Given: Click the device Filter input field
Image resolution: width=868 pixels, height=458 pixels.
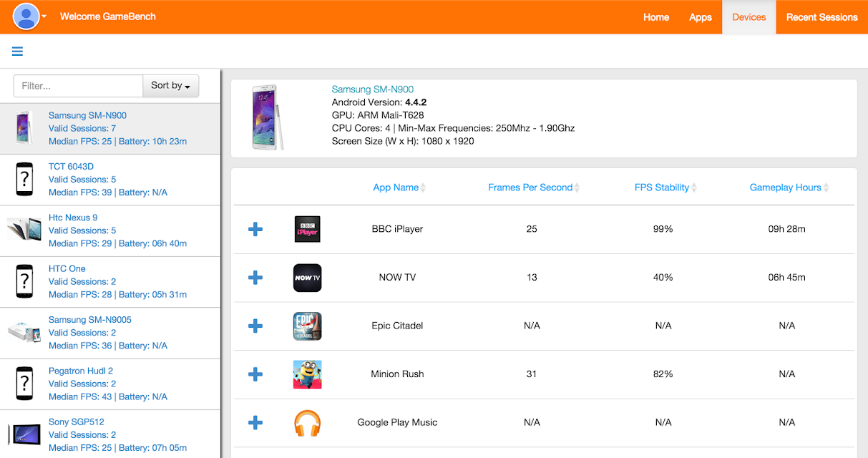Looking at the screenshot, I should click(78, 86).
